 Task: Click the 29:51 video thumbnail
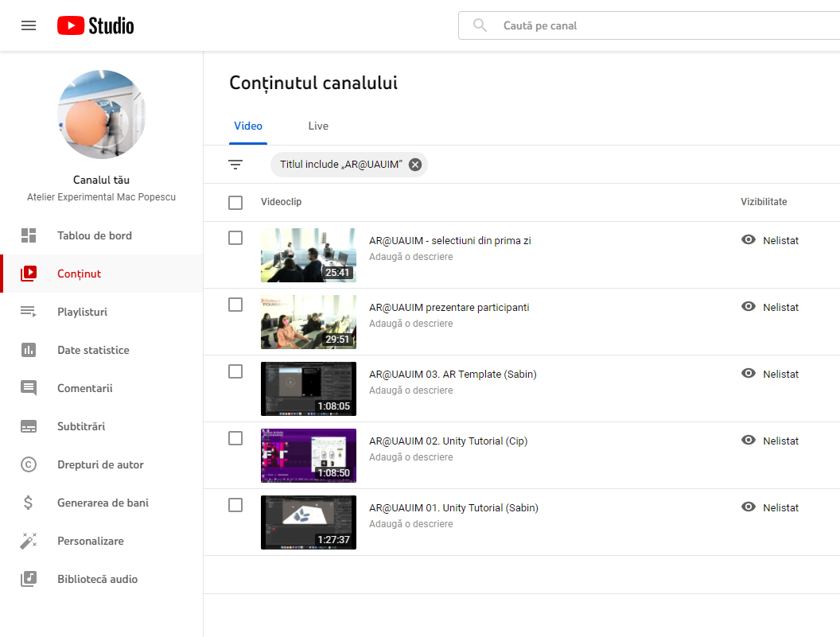click(309, 322)
